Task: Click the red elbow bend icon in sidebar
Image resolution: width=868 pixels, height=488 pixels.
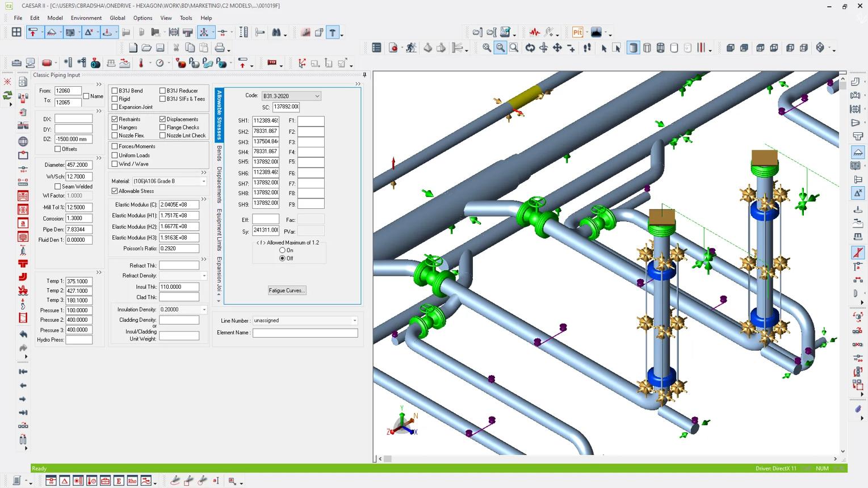Action: point(23,277)
